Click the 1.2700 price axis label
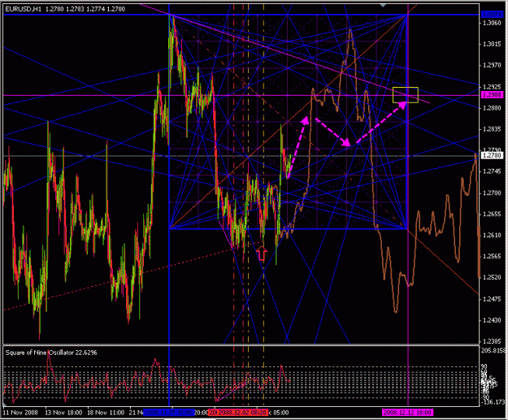Screen dimensions: 508x420 tap(492, 193)
